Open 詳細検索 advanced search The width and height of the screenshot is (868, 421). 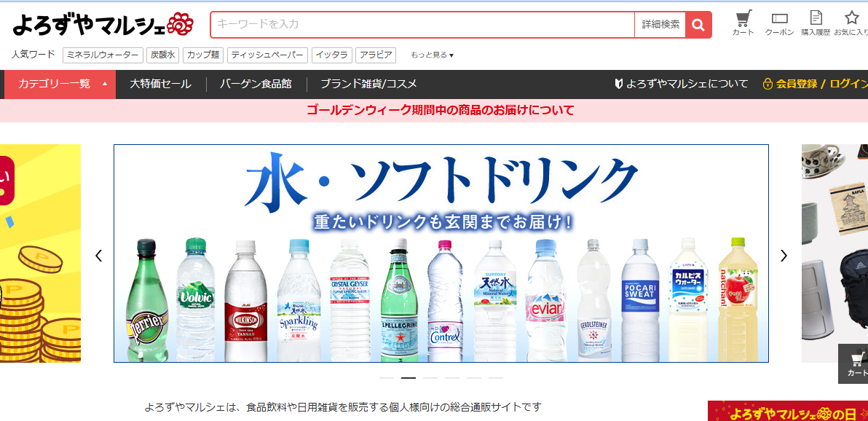[660, 25]
